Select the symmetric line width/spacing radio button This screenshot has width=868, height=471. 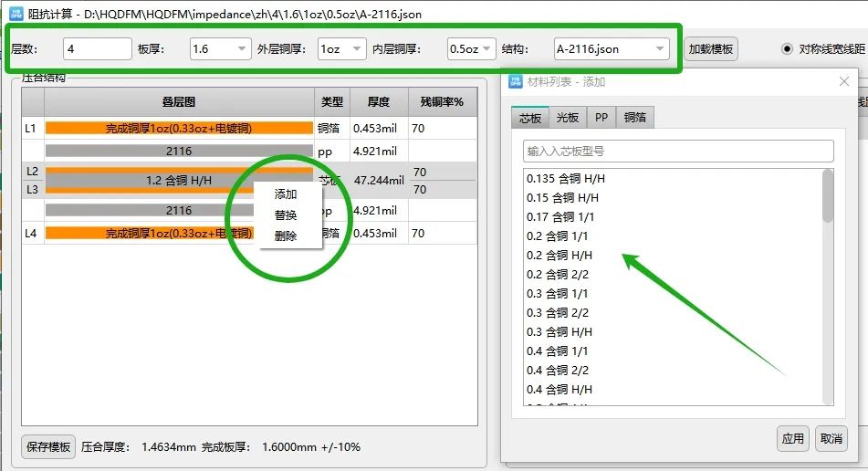point(787,48)
